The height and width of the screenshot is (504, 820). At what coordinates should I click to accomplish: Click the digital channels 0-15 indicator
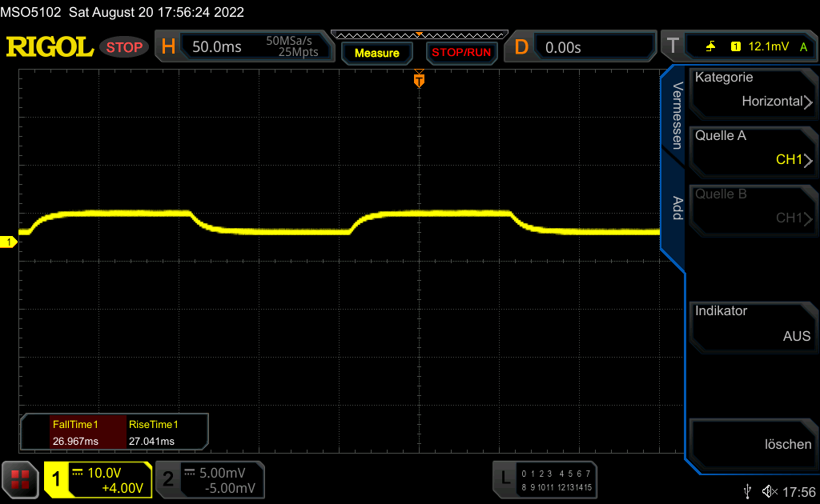[x=557, y=481]
